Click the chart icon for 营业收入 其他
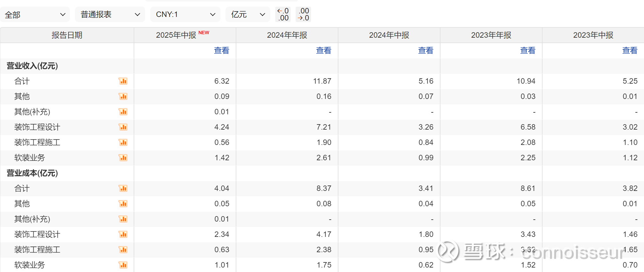The width and height of the screenshot is (644, 272). (x=123, y=96)
